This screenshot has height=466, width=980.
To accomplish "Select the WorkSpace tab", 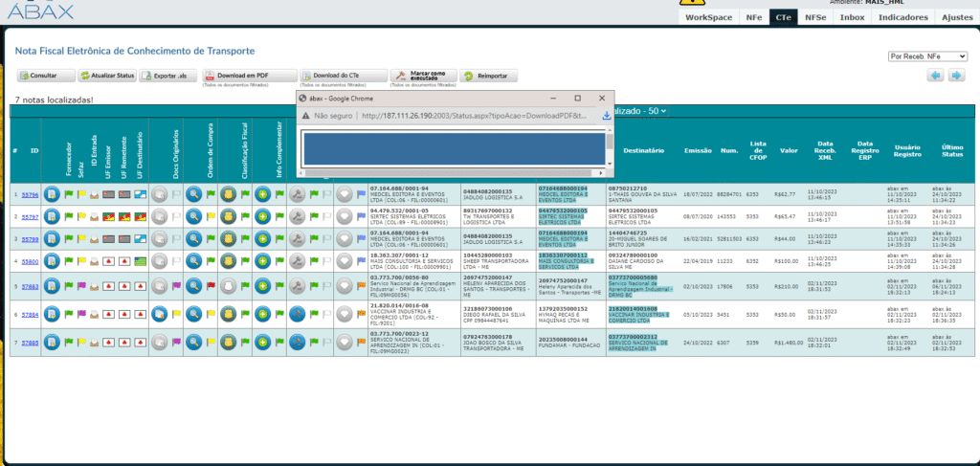I will click(708, 17).
